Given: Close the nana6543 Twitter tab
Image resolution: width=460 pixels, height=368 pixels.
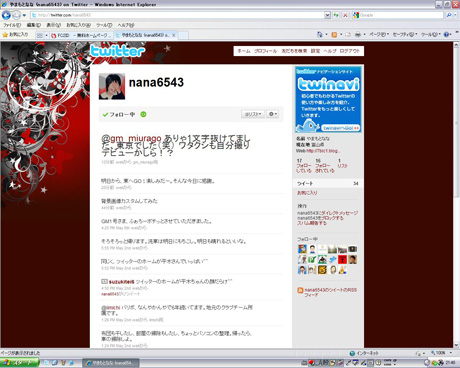Looking at the screenshot, I should coord(174,35).
